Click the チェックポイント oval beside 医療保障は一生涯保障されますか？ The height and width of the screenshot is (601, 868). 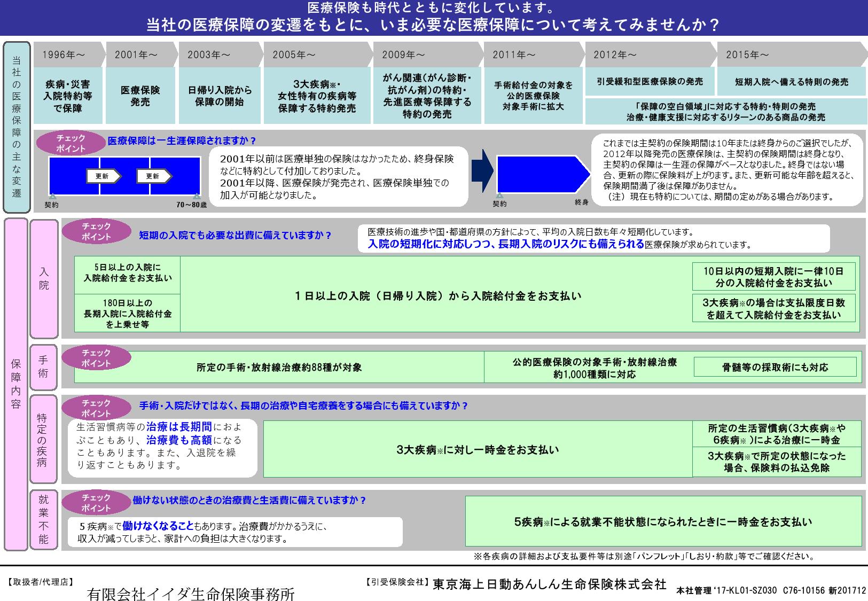(x=71, y=143)
